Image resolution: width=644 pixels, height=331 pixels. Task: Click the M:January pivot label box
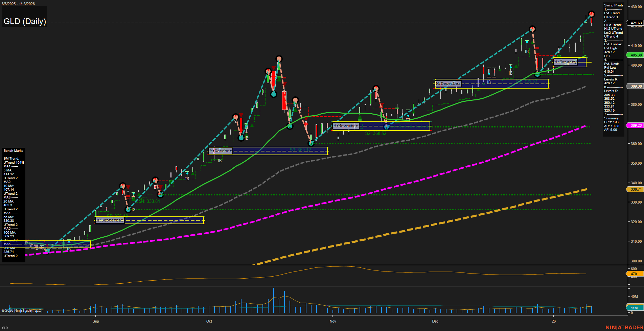[565, 62]
